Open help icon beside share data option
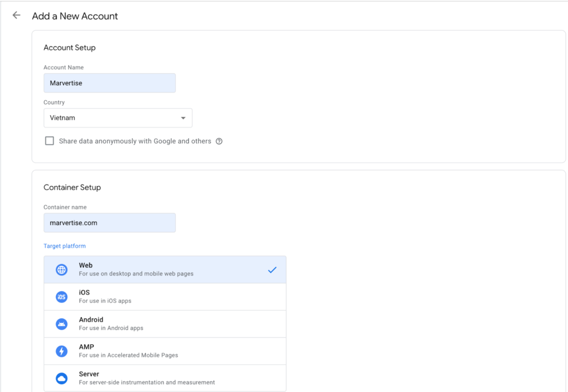Screen dimensions: 568x392 (x=219, y=141)
